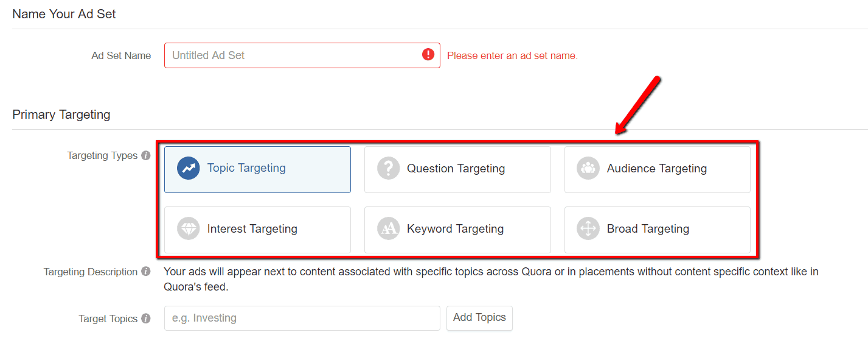Click the Interest Targeting diamond icon
The height and width of the screenshot is (363, 868).
pyautogui.click(x=189, y=228)
